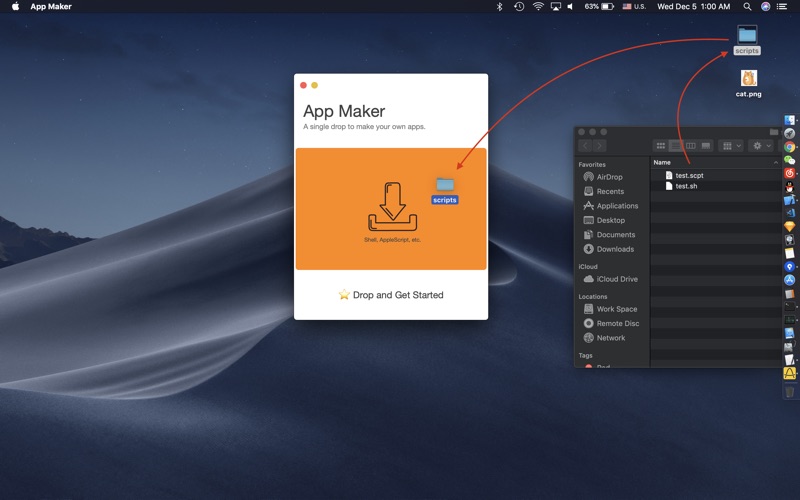Launch QQ penguin app from the Dock
This screenshot has height=500, width=800.
[789, 187]
